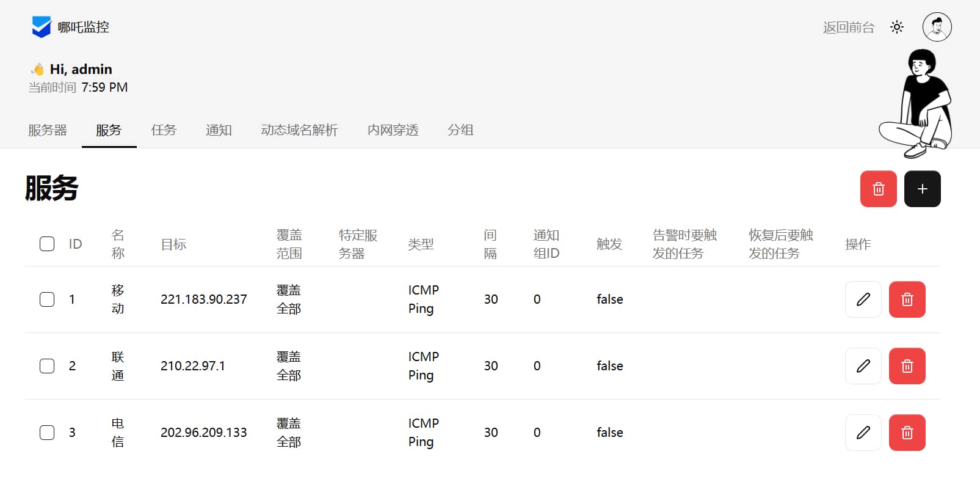Edit the 移动 service with pencil icon
The width and height of the screenshot is (980, 498).
point(863,299)
